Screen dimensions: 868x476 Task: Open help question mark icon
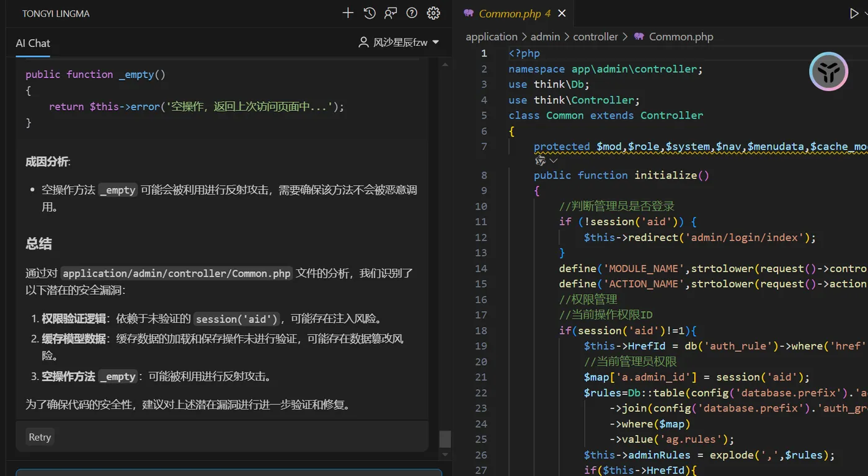click(412, 13)
